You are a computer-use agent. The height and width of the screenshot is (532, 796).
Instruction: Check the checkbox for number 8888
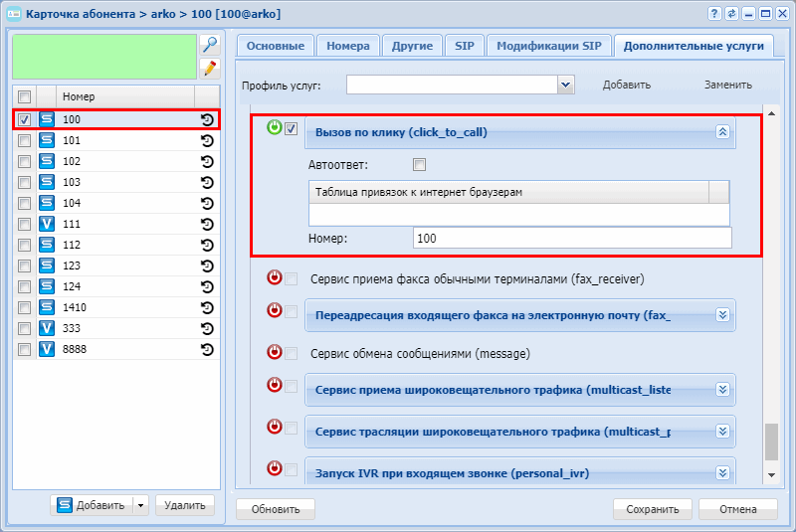pyautogui.click(x=24, y=349)
